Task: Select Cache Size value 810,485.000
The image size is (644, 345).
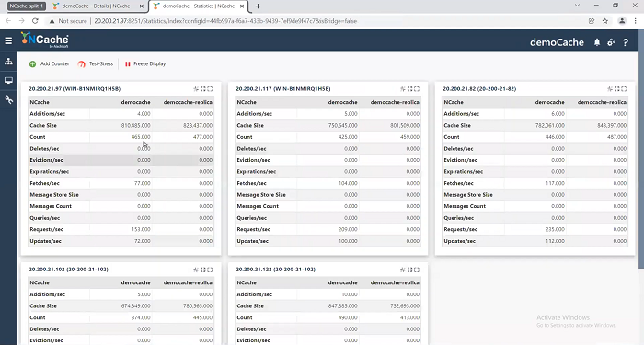Action: 136,125
